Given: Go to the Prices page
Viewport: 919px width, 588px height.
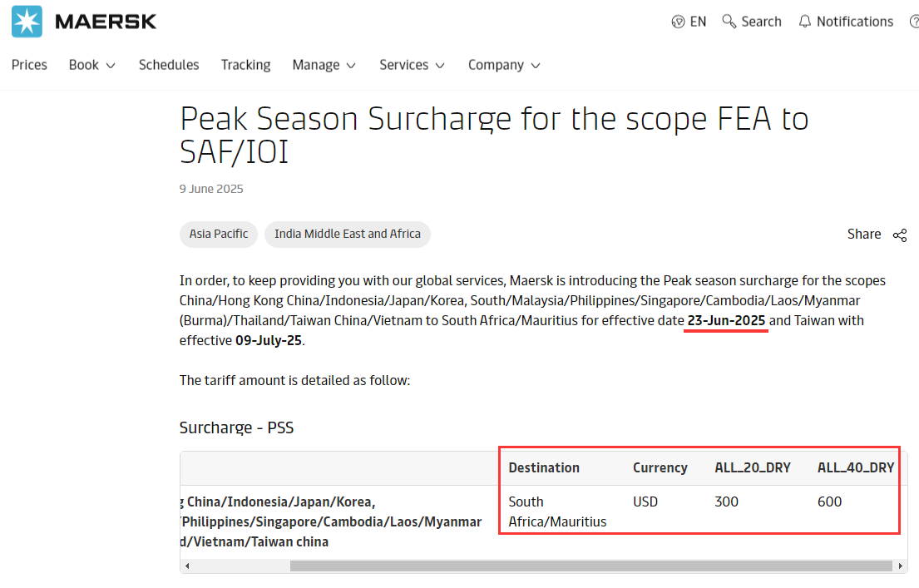Looking at the screenshot, I should tap(29, 65).
